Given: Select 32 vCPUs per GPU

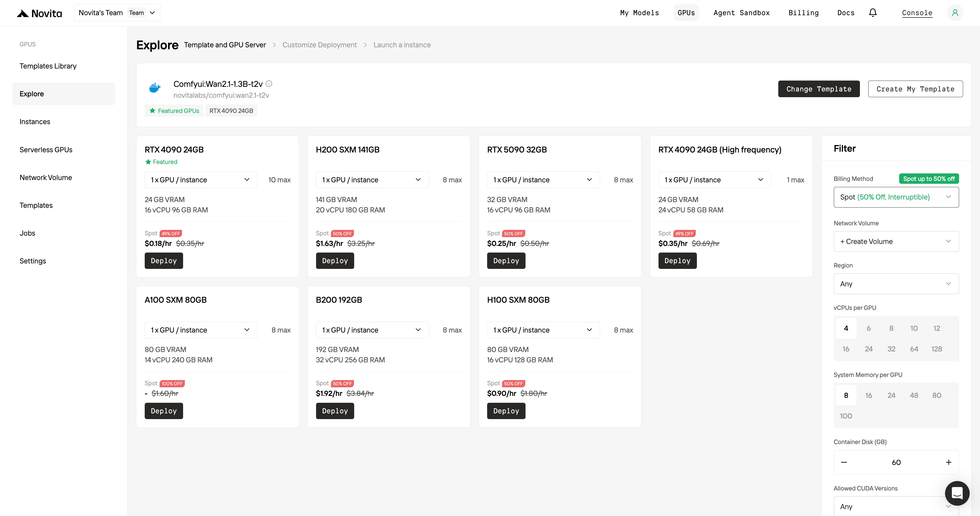Looking at the screenshot, I should [891, 349].
